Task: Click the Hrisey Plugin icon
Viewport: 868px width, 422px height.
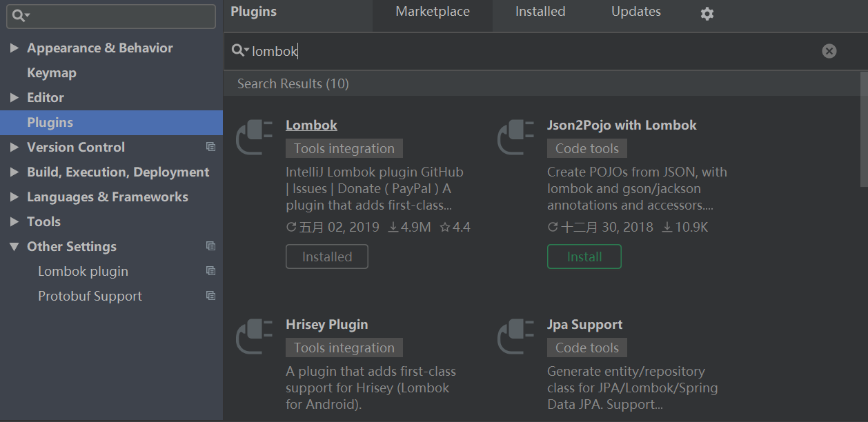Action: [255, 336]
